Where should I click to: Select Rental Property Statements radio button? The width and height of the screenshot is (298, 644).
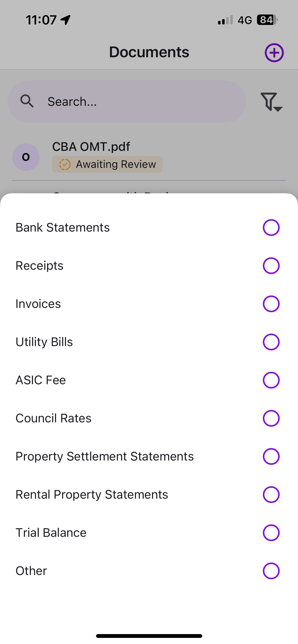[271, 494]
